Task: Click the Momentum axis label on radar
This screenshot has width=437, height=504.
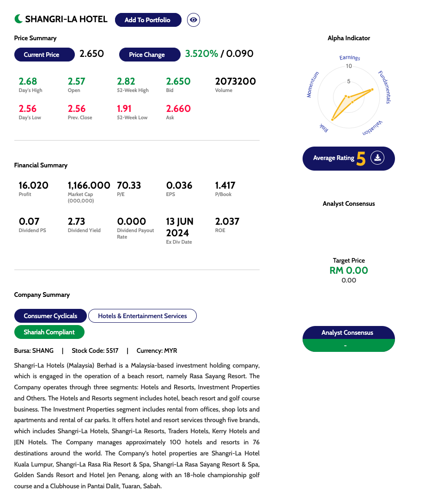Action: 313,85
